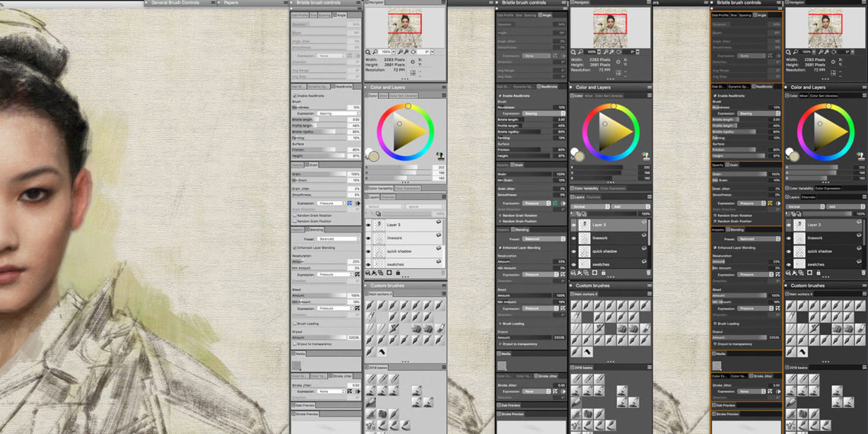Switch to Mixer tab in light theme
The image size is (868, 434).
[383, 96]
